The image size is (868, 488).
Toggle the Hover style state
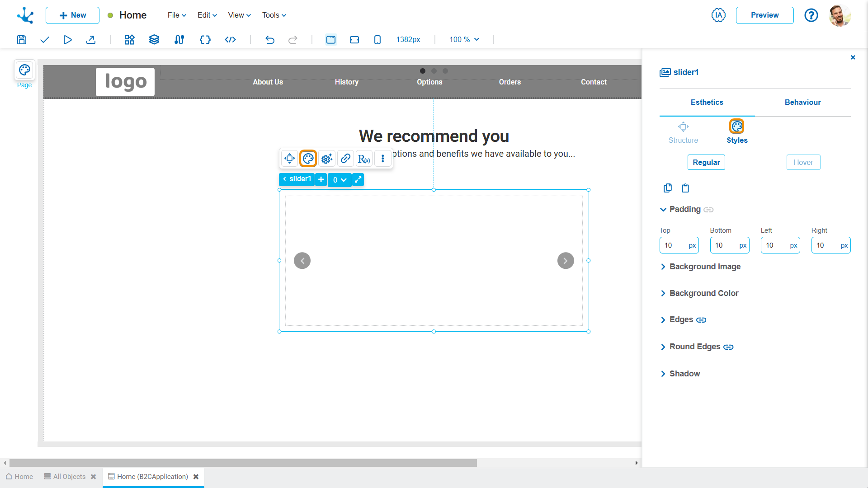803,162
